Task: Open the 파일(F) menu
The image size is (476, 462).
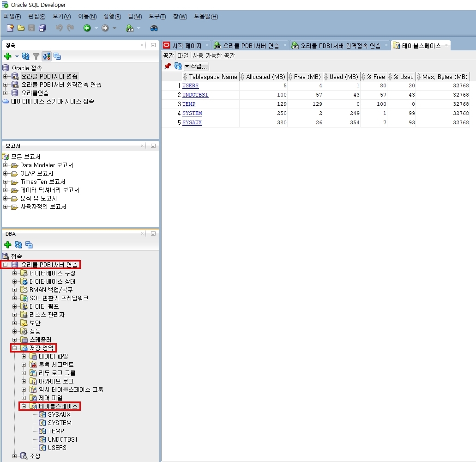Action: pos(12,17)
